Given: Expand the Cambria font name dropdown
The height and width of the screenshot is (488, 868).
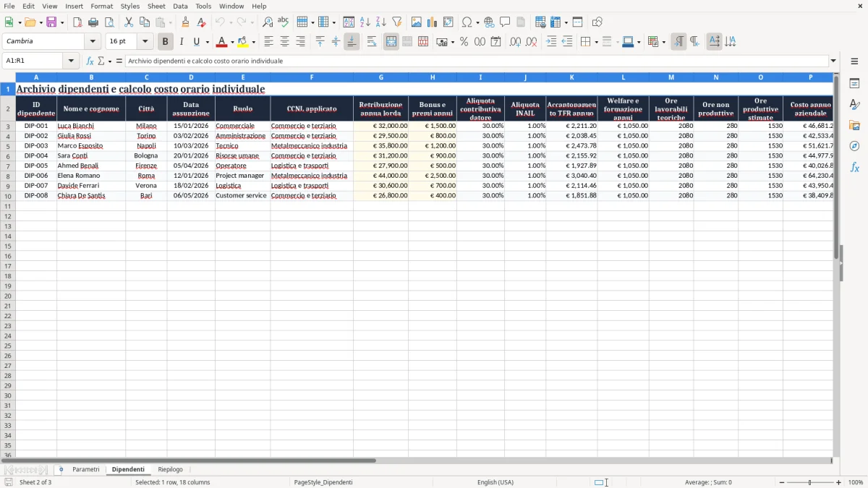Looking at the screenshot, I should pyautogui.click(x=93, y=42).
